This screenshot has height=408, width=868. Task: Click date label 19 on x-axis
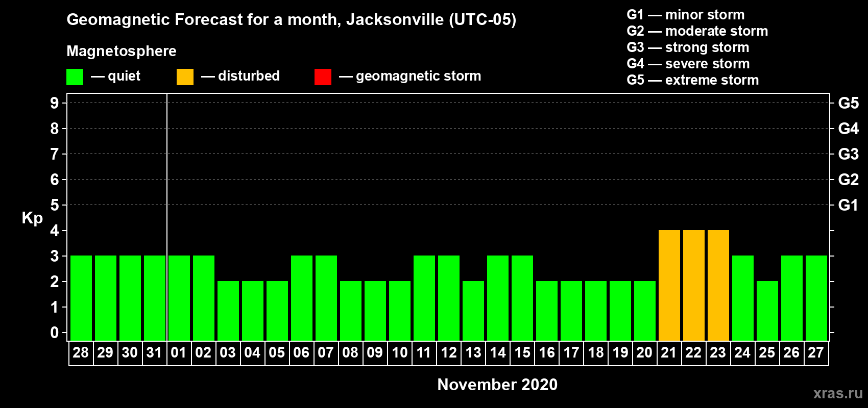pyautogui.click(x=620, y=352)
